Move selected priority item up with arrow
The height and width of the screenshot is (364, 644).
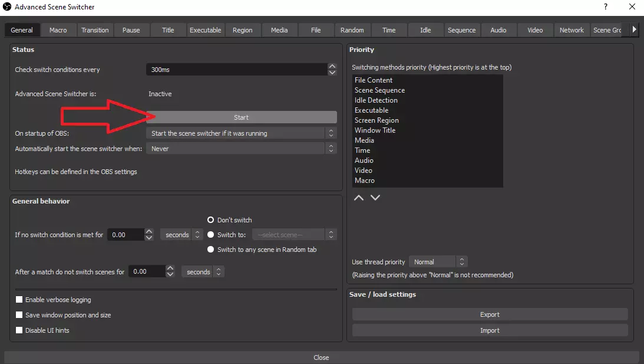(x=358, y=198)
